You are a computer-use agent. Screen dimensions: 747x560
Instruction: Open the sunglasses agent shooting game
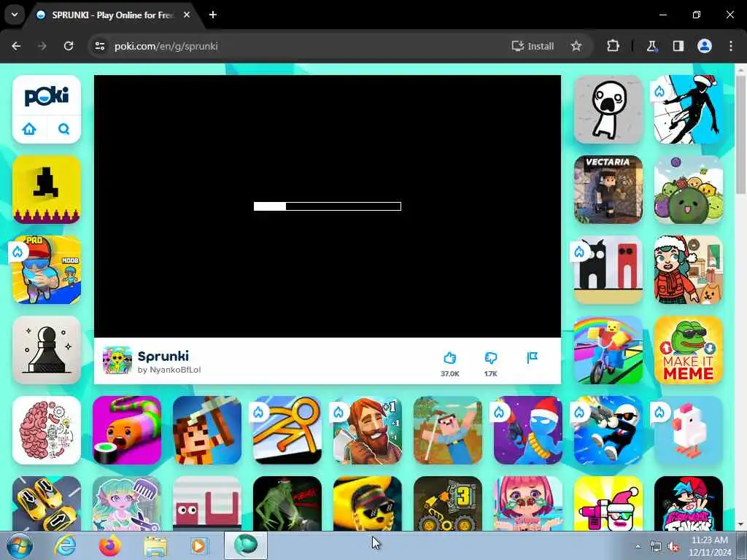[x=608, y=430]
